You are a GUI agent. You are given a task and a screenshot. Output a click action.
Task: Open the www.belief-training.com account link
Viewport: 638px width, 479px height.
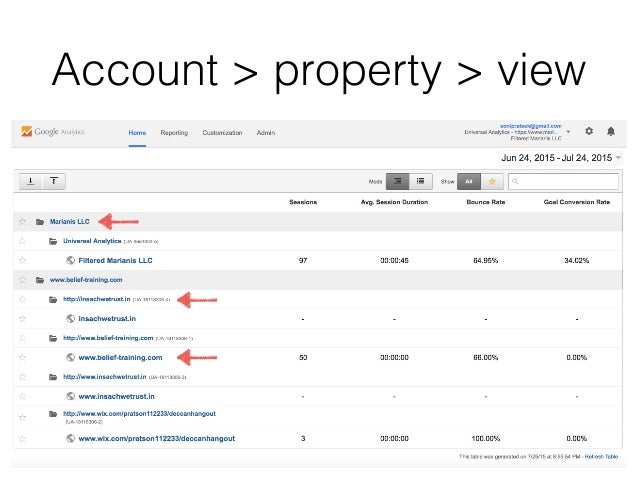[x=86, y=280]
